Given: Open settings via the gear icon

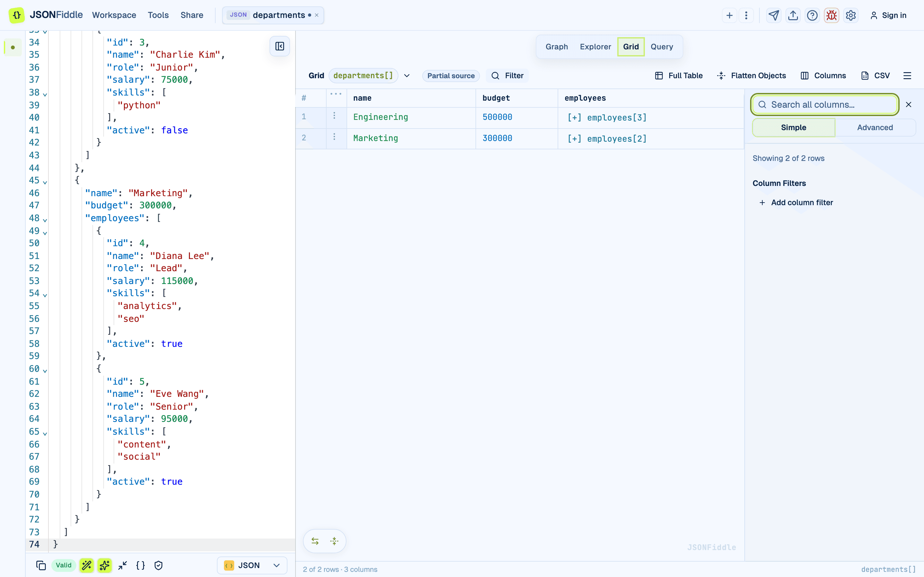Looking at the screenshot, I should pyautogui.click(x=851, y=15).
